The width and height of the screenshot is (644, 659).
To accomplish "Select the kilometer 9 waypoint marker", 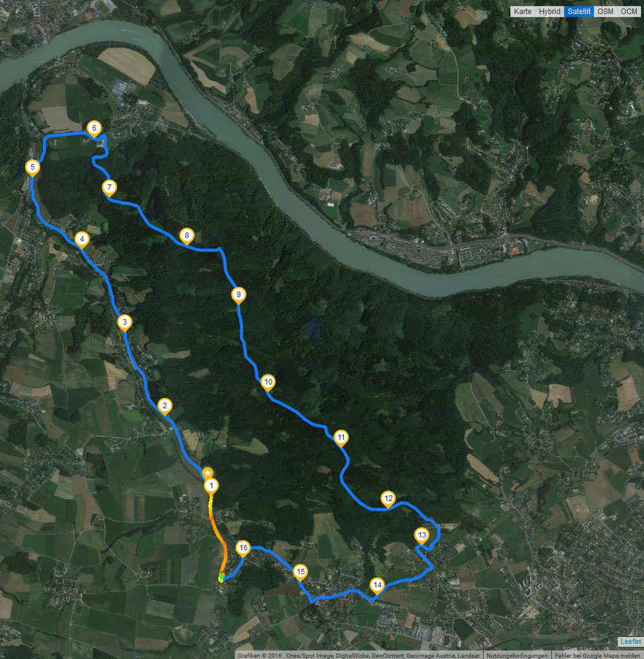I will point(239,295).
